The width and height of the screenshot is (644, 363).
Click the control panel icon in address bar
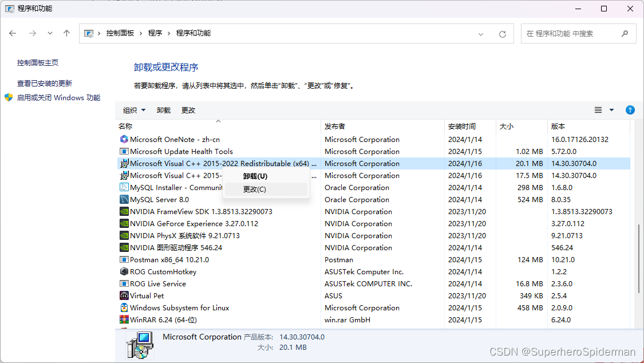(89, 34)
